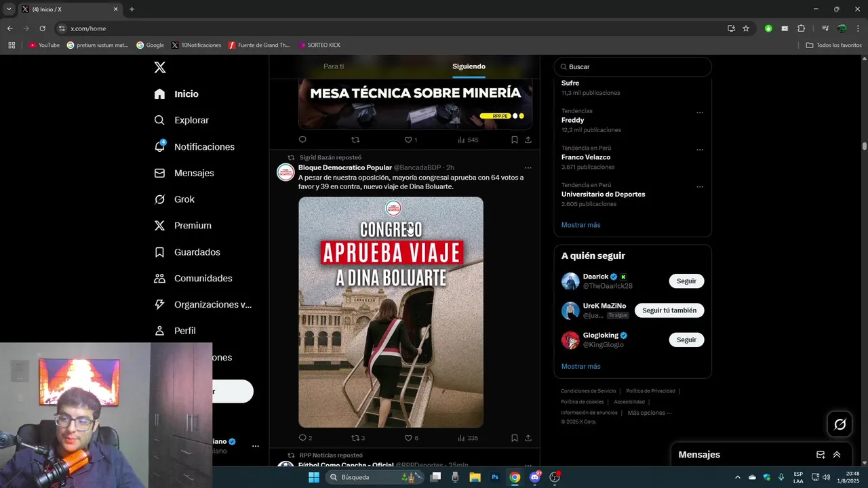Share the Mesa Técnica minería post
Image resolution: width=868 pixels, height=488 pixels.
[528, 140]
